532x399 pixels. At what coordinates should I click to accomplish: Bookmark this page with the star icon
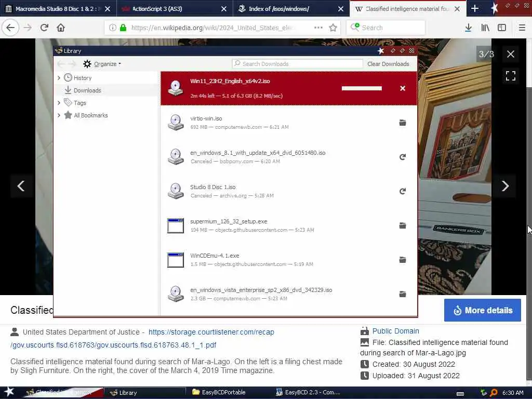(333, 28)
